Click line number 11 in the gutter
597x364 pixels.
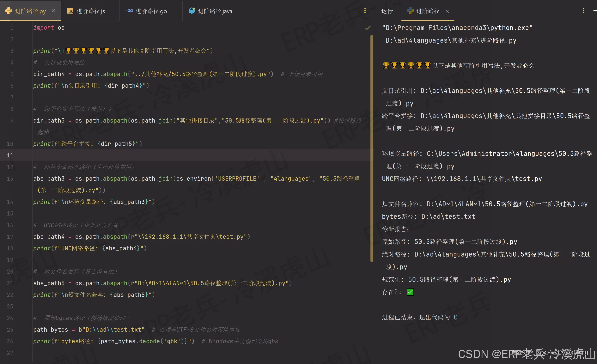pos(10,155)
